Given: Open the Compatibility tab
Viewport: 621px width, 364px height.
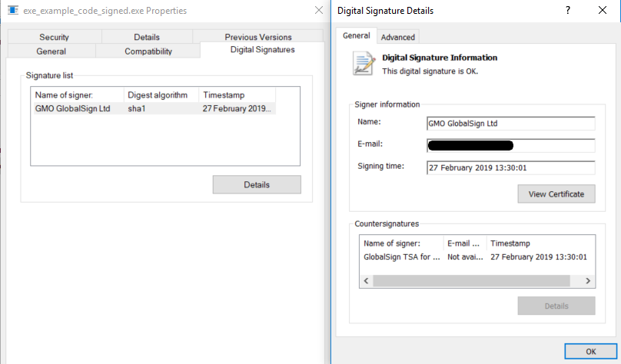Looking at the screenshot, I should click(x=148, y=51).
